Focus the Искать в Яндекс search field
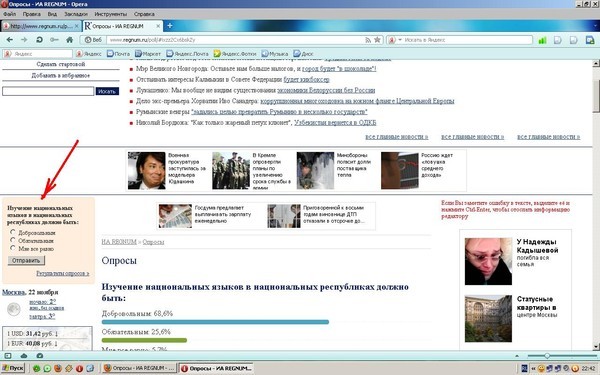 point(467,40)
